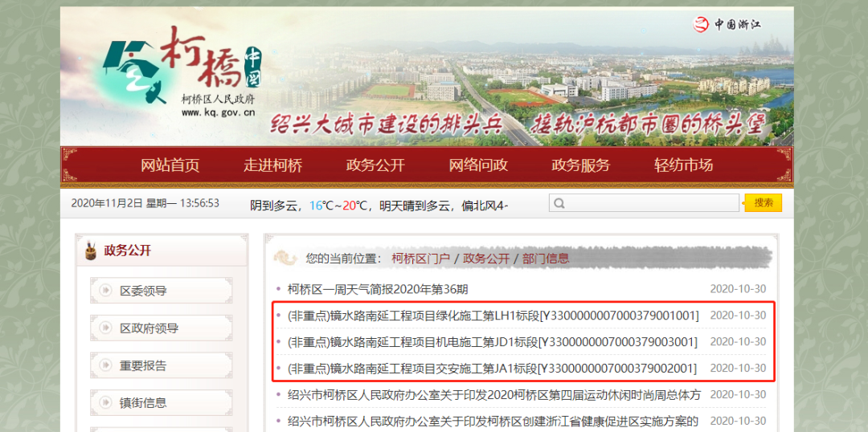Screen dimensions: 868x432
Task: Open the 镇街信息 sidebar entry
Action: click(162, 402)
